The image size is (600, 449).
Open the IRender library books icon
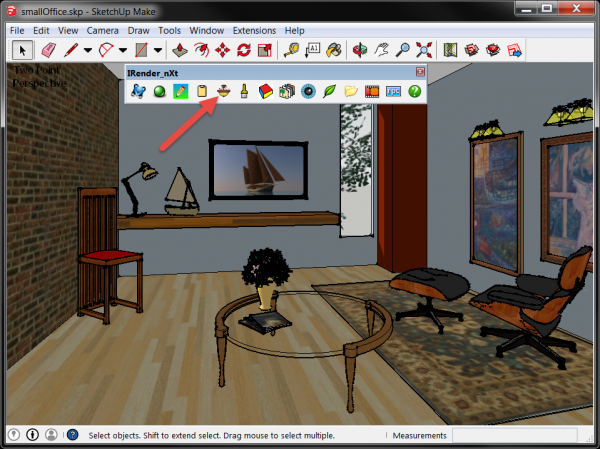(287, 91)
